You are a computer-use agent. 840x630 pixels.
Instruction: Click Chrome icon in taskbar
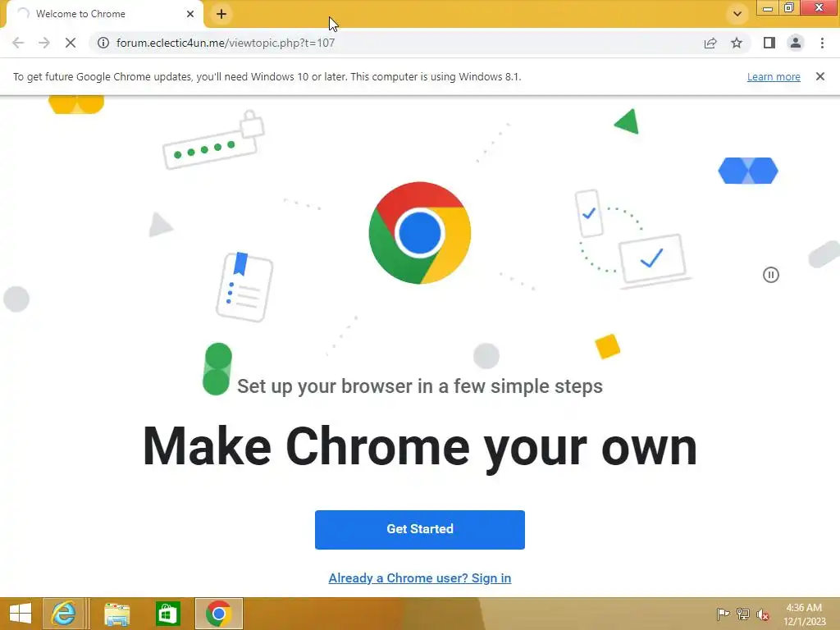pyautogui.click(x=218, y=614)
